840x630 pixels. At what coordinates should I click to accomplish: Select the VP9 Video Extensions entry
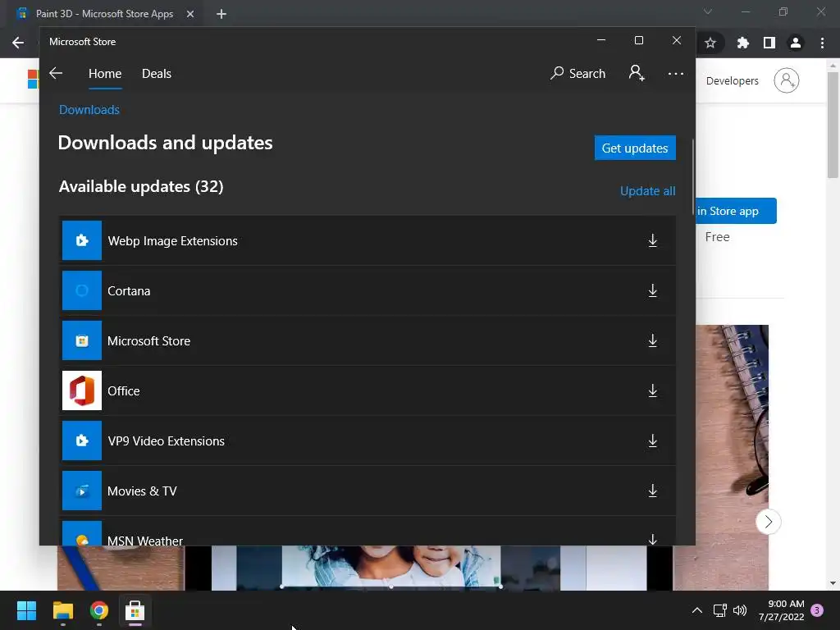click(x=367, y=441)
